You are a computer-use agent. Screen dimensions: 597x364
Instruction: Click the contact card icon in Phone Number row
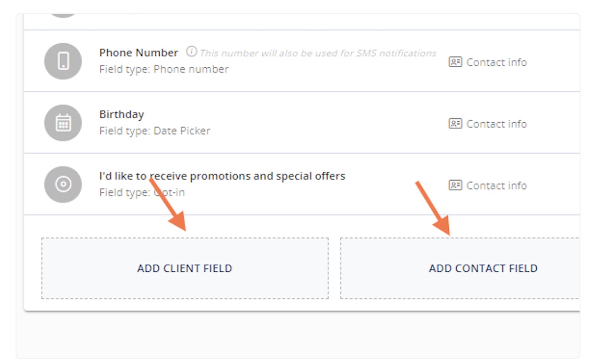[x=455, y=62]
